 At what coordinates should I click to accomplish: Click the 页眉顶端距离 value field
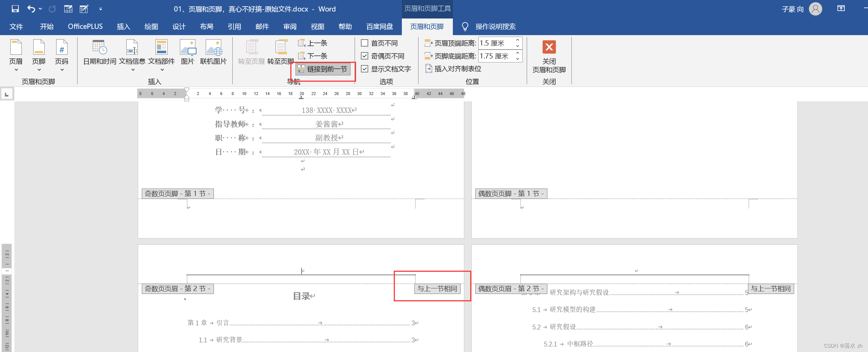[496, 43]
